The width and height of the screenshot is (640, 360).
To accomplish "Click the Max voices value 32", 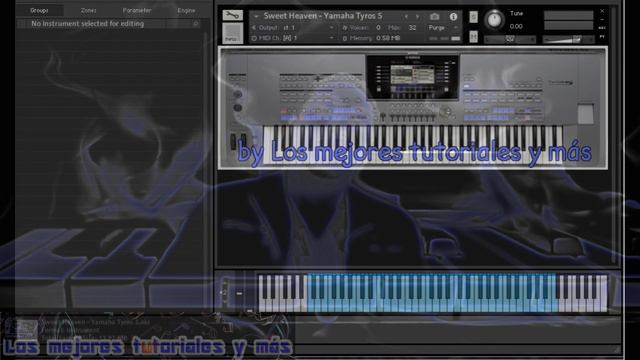I will click(413, 27).
